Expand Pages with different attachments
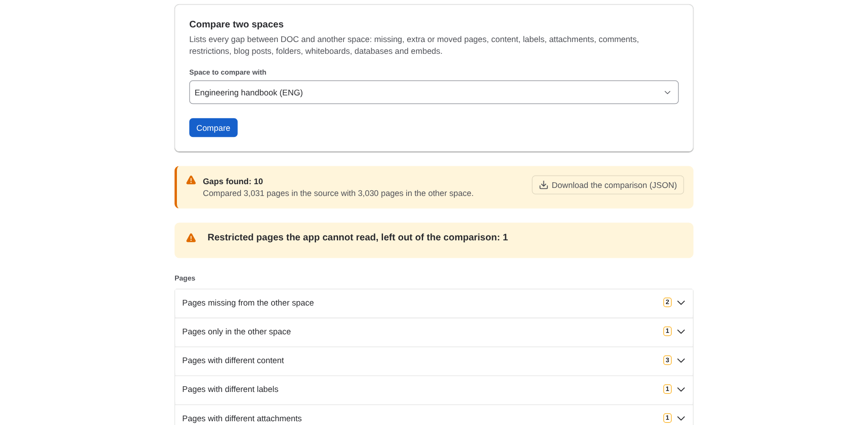Image resolution: width=868 pixels, height=425 pixels. coord(434,416)
